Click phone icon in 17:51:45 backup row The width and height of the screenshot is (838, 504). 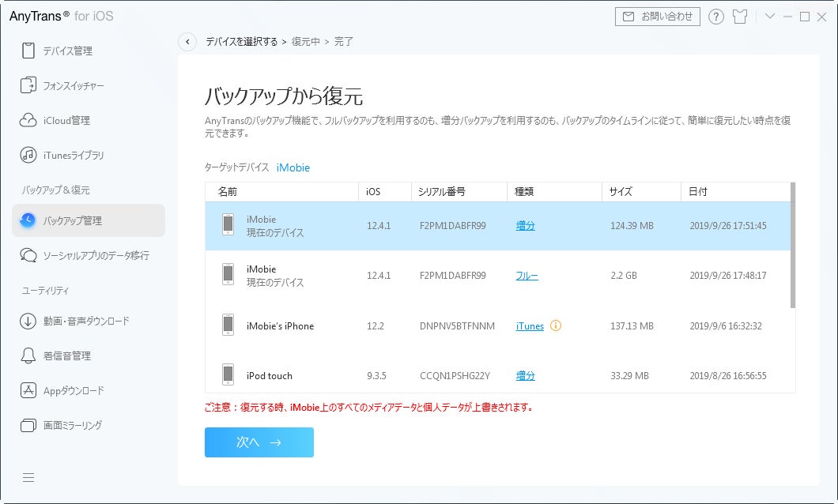coord(228,224)
